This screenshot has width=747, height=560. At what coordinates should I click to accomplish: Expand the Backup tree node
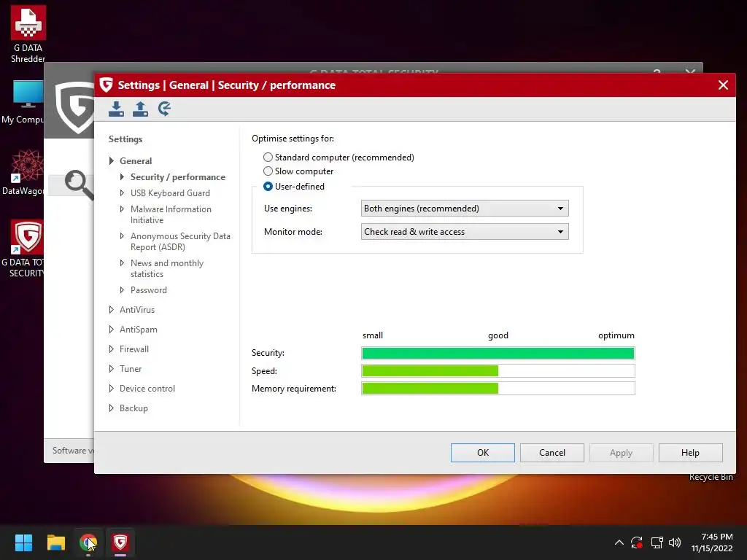point(111,408)
